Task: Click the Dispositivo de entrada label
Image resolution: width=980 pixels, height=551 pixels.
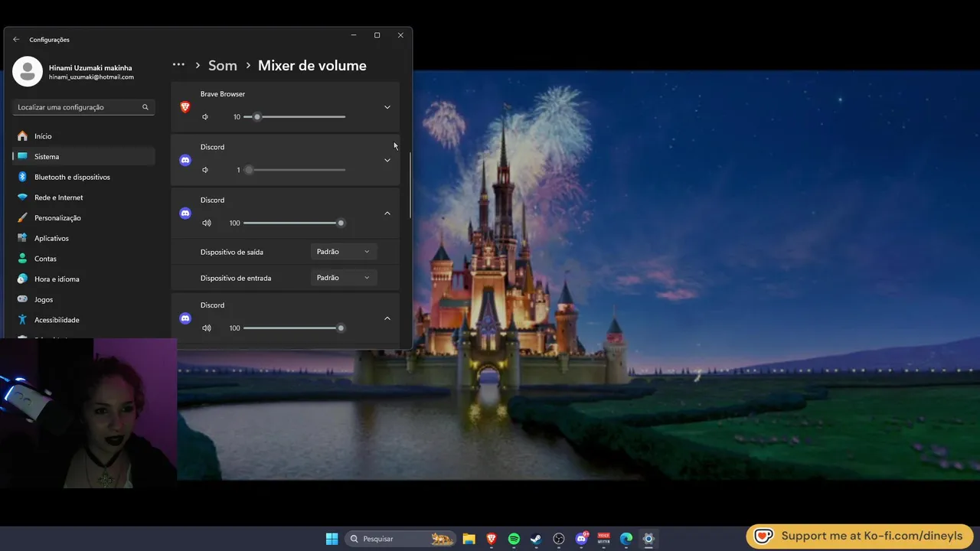Action: (236, 278)
